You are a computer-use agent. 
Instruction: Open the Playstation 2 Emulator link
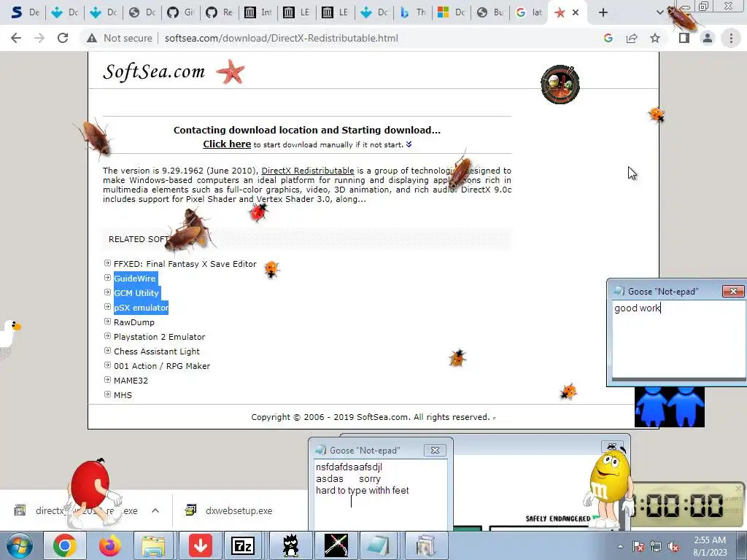tap(160, 337)
